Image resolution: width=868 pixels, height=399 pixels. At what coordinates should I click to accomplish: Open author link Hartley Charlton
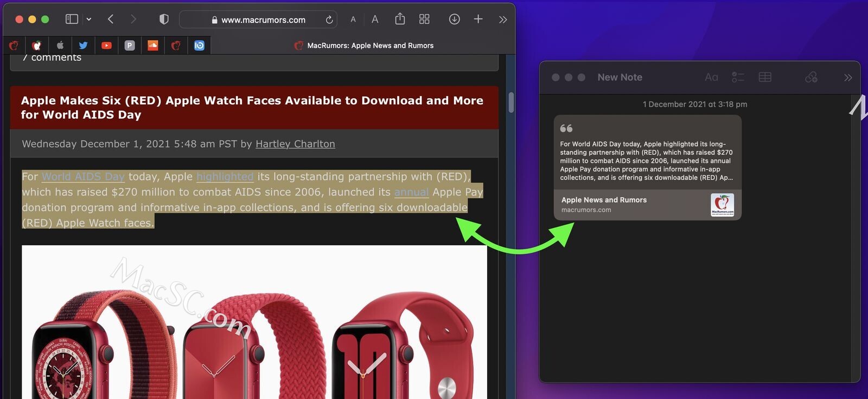pos(295,144)
